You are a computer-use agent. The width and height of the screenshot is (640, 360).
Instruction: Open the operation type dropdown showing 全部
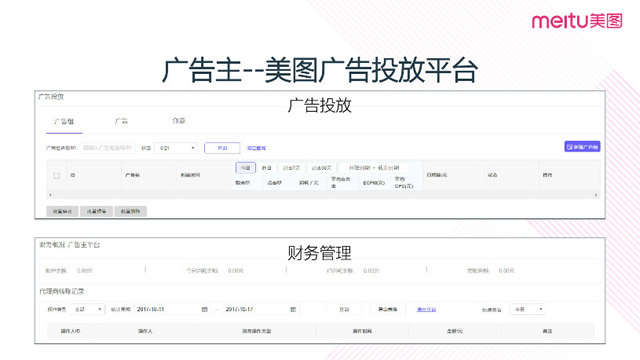point(87,309)
